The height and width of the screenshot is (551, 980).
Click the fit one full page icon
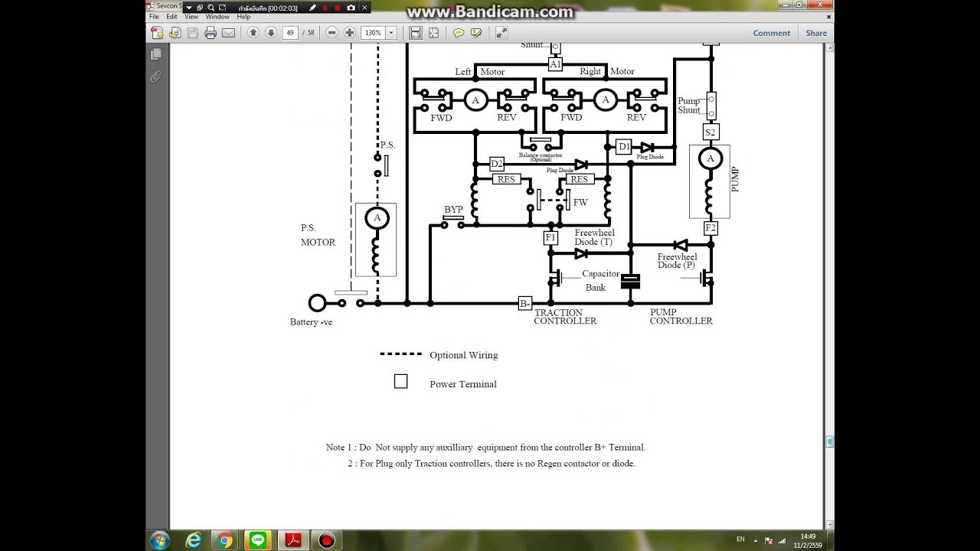tap(433, 33)
